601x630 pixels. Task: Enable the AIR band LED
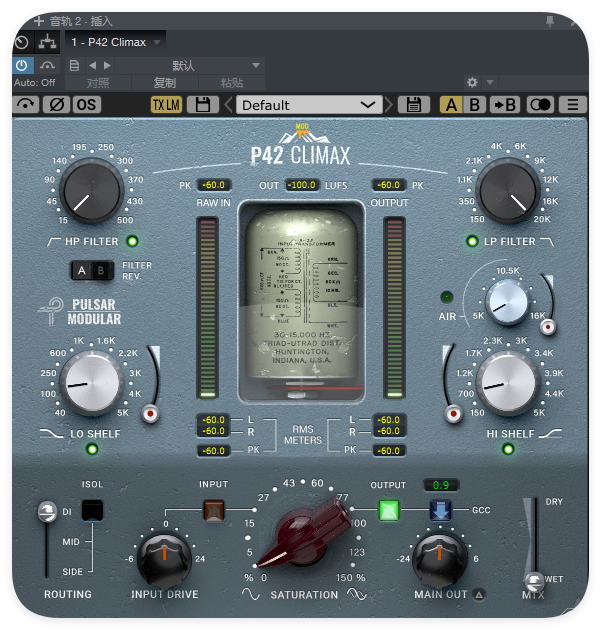(x=447, y=297)
